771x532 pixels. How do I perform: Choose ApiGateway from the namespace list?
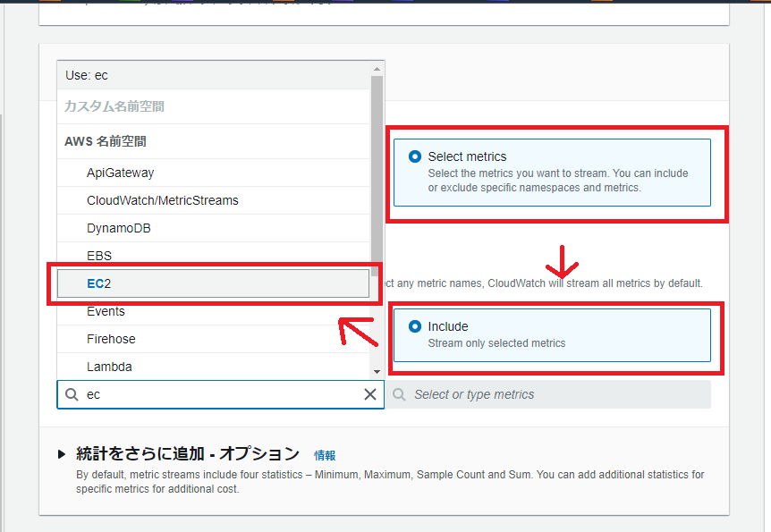pyautogui.click(x=214, y=173)
